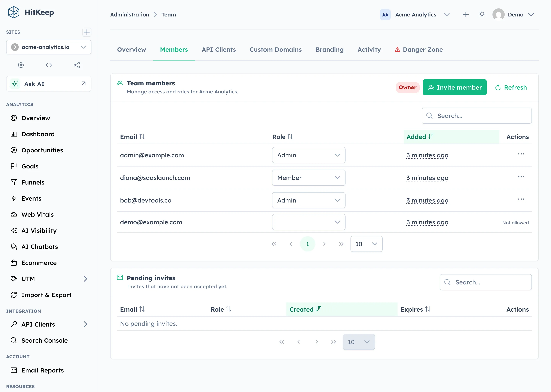
Task: Open site share icon
Action: 77,65
